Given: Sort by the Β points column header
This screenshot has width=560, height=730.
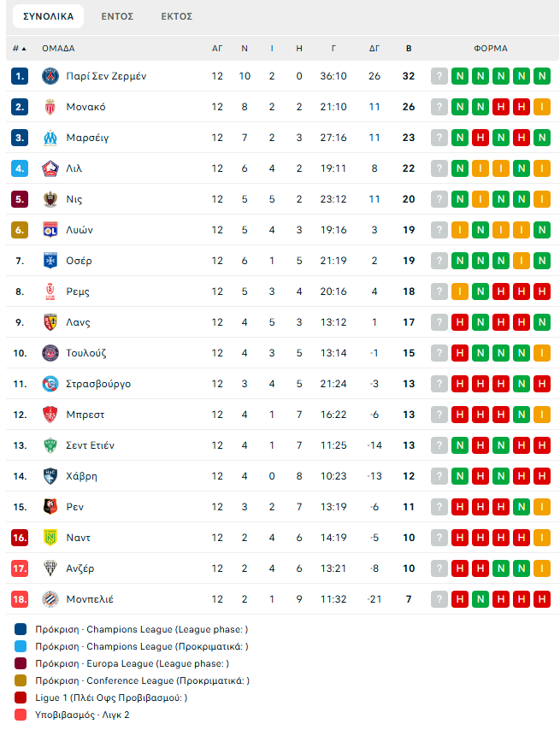Looking at the screenshot, I should pos(409,49).
